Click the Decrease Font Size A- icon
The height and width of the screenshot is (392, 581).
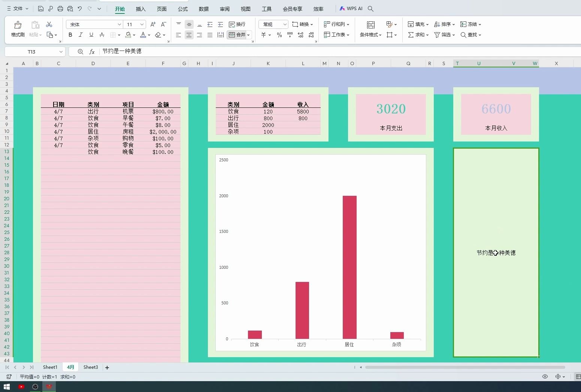pos(163,24)
